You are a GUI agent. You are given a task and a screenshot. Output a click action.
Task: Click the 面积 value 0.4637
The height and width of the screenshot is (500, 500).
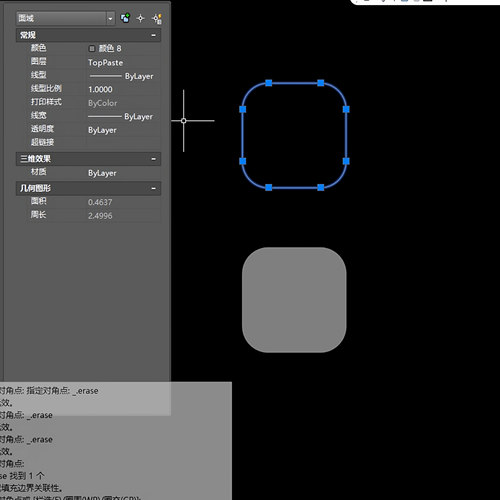coord(100,202)
